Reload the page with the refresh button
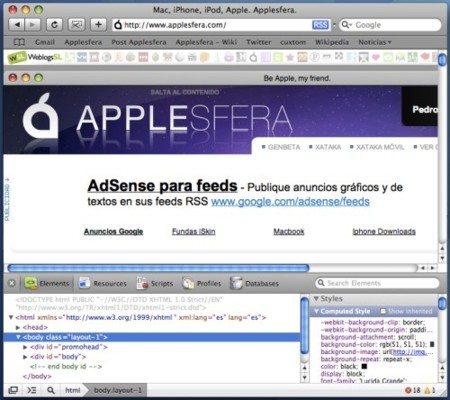The width and height of the screenshot is (450, 400). [x=54, y=25]
